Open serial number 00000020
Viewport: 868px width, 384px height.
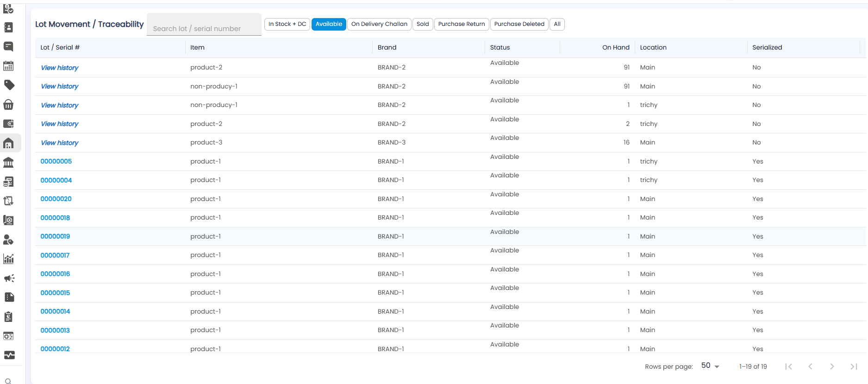coord(56,199)
